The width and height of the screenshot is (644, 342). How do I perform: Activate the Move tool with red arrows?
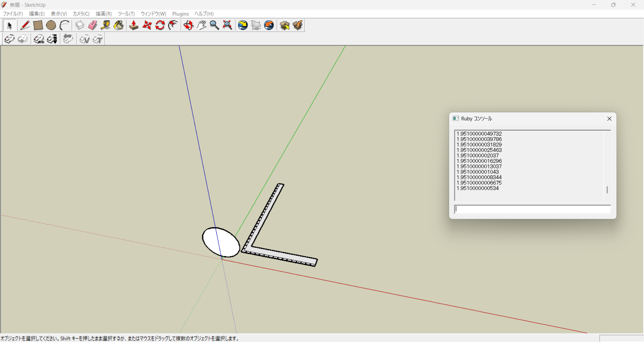[x=147, y=25]
